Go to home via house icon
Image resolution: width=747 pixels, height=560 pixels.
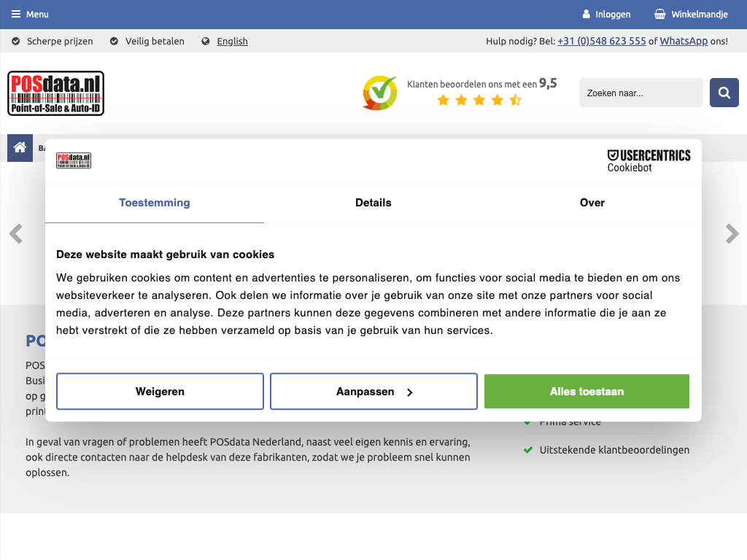coord(20,148)
